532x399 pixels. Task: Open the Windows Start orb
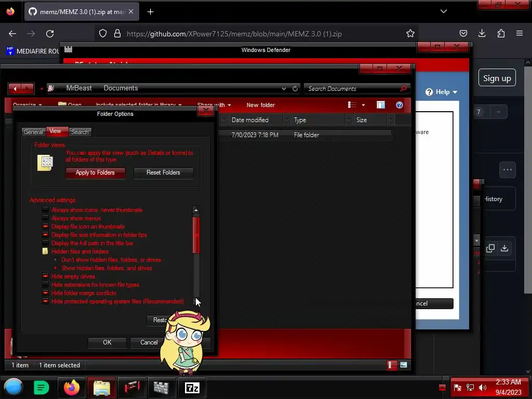pos(13,388)
